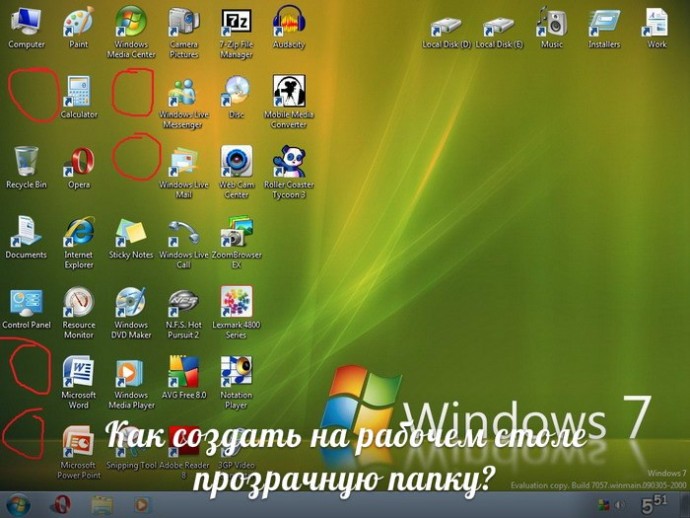This screenshot has width=690, height=518.
Task: Open Media Player on the taskbar
Action: (141, 505)
